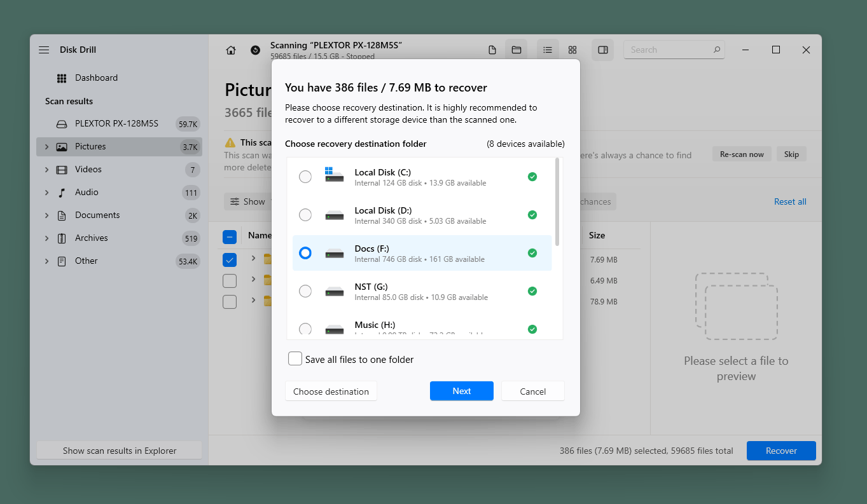Click the blue Recover button

point(781,451)
